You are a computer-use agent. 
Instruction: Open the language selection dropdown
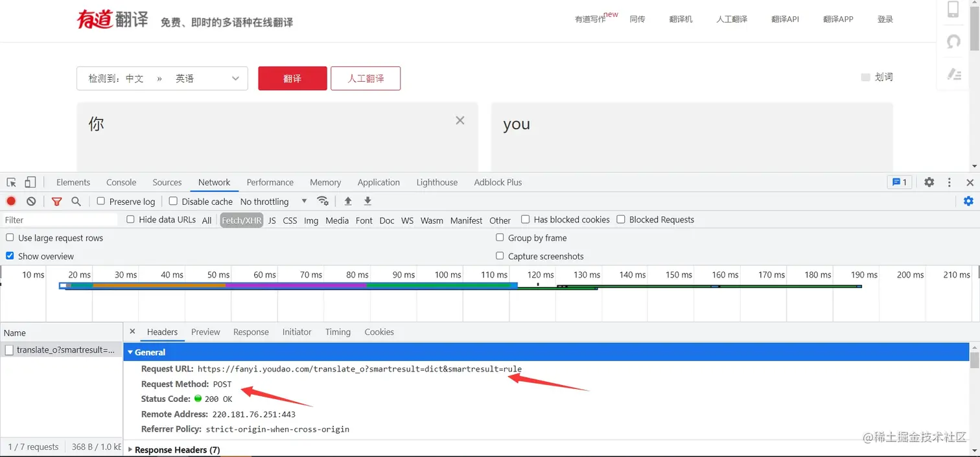pos(162,78)
